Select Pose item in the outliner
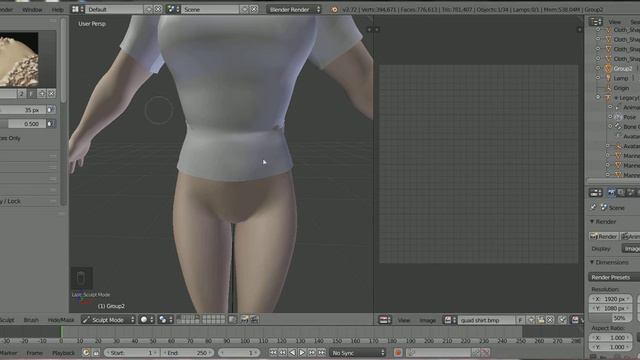 tap(629, 117)
